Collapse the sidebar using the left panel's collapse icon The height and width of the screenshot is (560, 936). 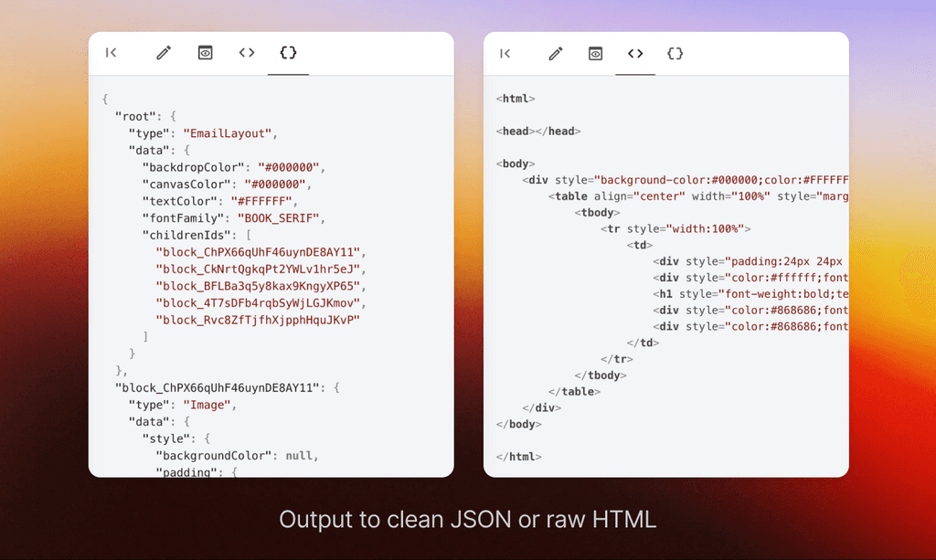[111, 53]
